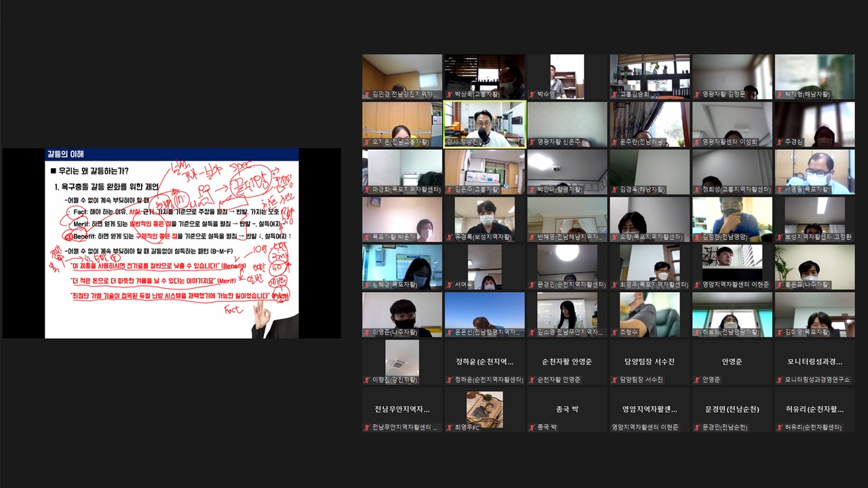
Task: Click muted mic icon beside 최영우PC label
Action: pyautogui.click(x=450, y=428)
